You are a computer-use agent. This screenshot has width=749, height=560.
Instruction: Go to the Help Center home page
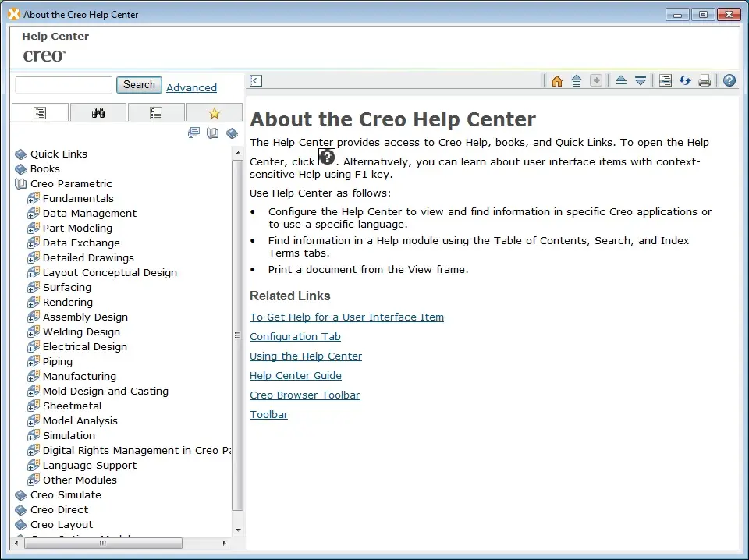[x=556, y=80]
